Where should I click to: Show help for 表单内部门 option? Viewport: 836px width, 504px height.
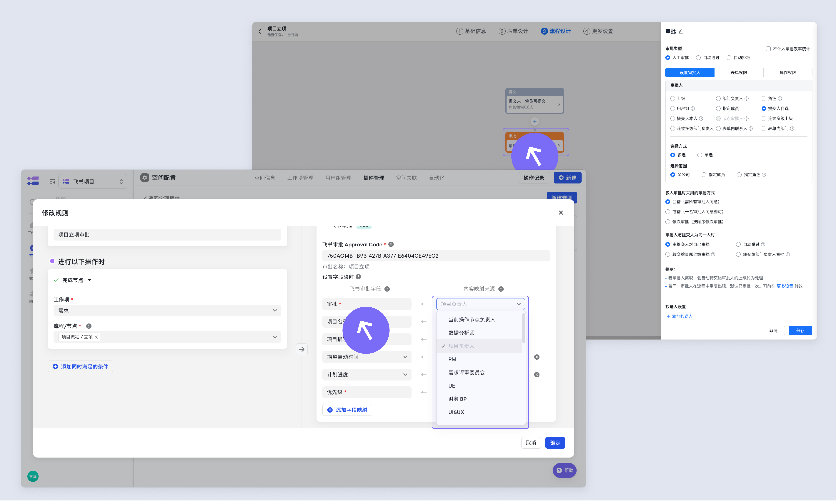[x=792, y=128]
